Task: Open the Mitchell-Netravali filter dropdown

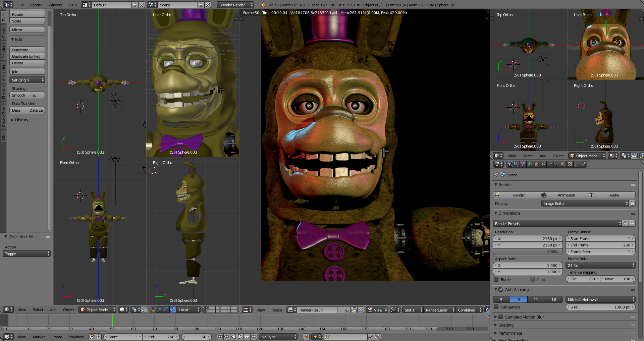Action: tap(600, 300)
